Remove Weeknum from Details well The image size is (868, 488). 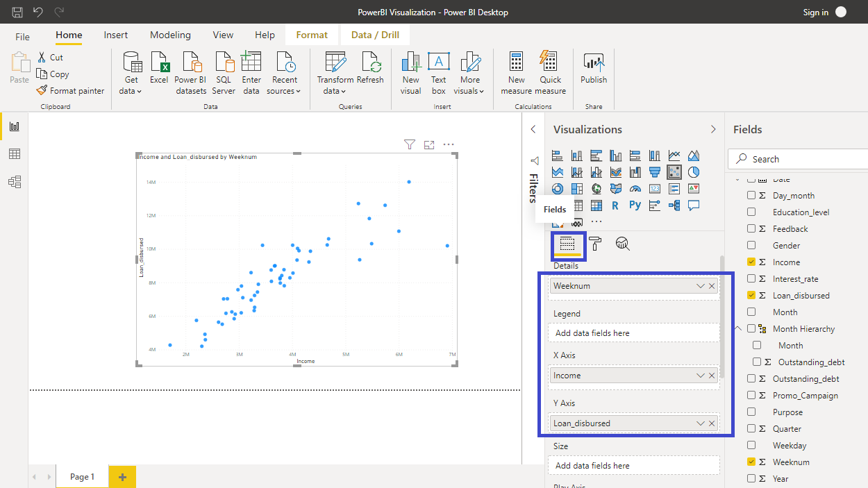pos(712,286)
